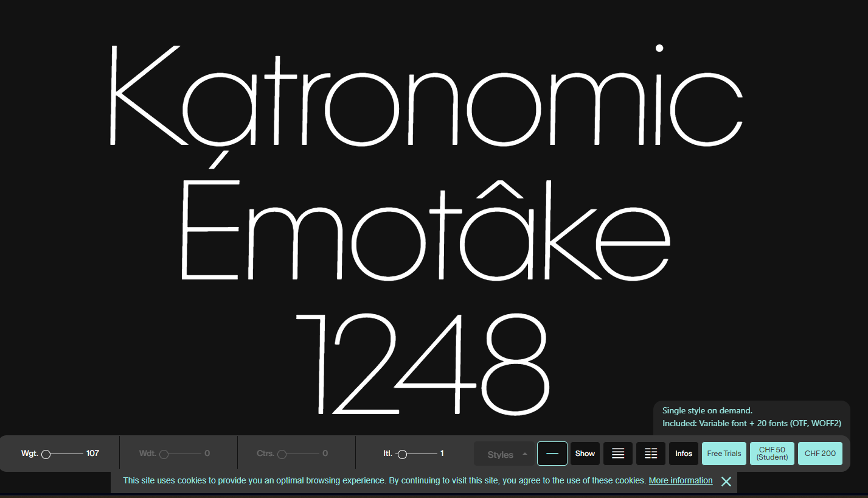The width and height of the screenshot is (868, 498).
Task: Click the Styles dropdown arrow
Action: click(x=525, y=454)
